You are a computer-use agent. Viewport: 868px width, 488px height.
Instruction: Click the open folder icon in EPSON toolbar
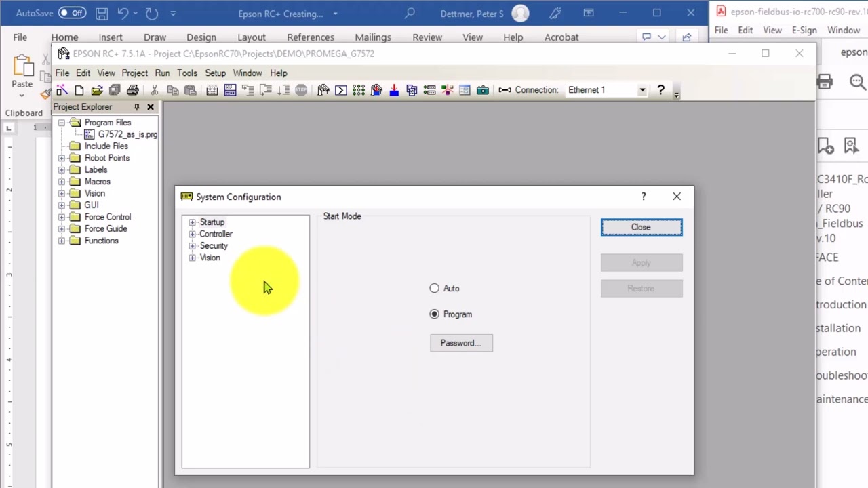(97, 90)
